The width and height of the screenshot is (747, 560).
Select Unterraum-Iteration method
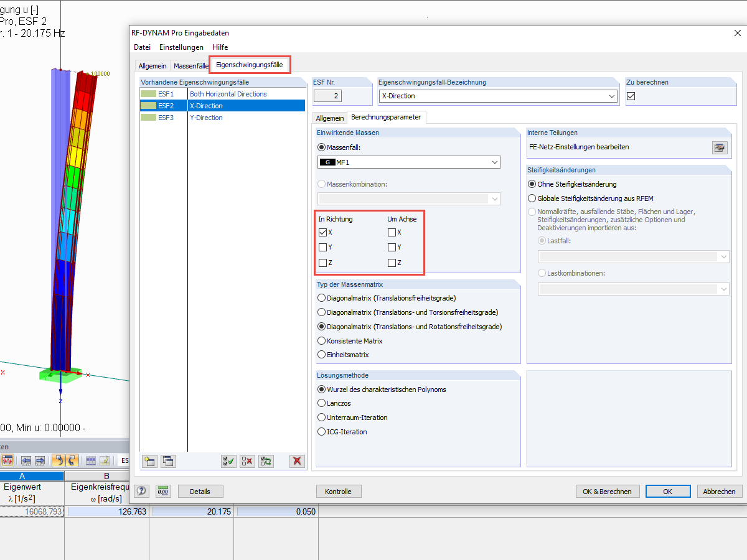[x=322, y=418]
